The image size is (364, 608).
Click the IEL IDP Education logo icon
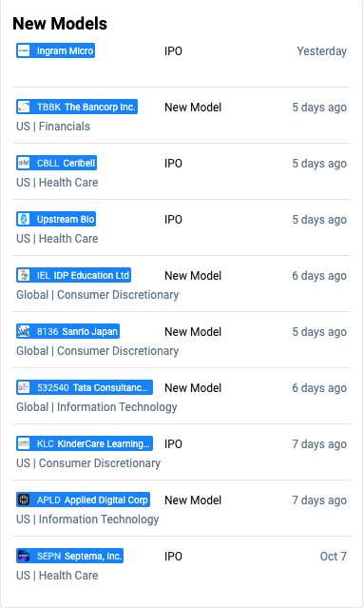(x=24, y=275)
